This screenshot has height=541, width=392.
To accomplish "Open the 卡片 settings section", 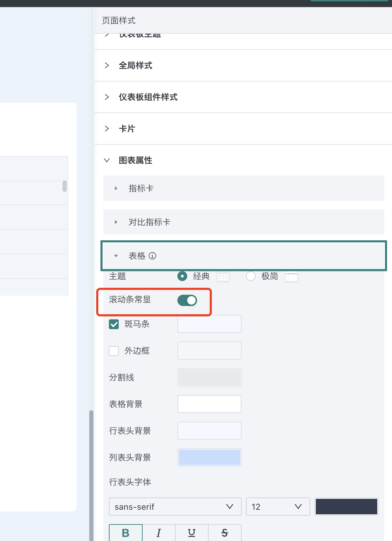I will [x=243, y=129].
